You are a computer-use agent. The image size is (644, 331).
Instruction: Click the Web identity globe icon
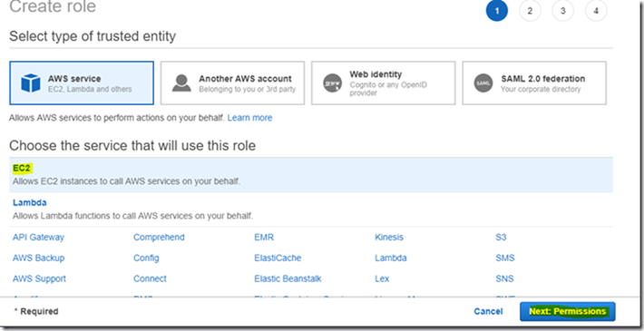332,83
